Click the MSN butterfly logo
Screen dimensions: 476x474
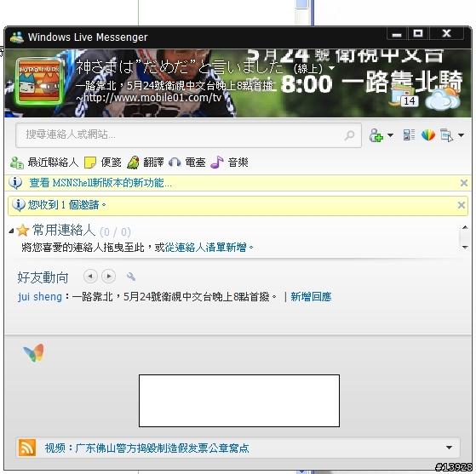point(34,352)
